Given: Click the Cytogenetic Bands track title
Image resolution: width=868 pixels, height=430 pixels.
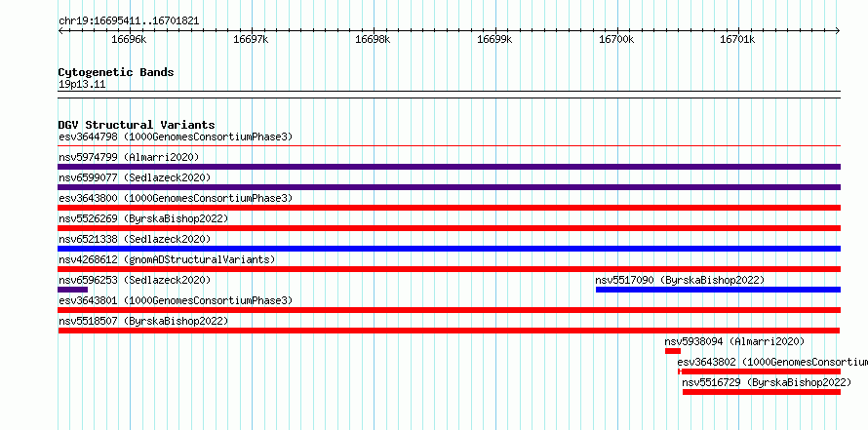Looking at the screenshot, I should [116, 72].
